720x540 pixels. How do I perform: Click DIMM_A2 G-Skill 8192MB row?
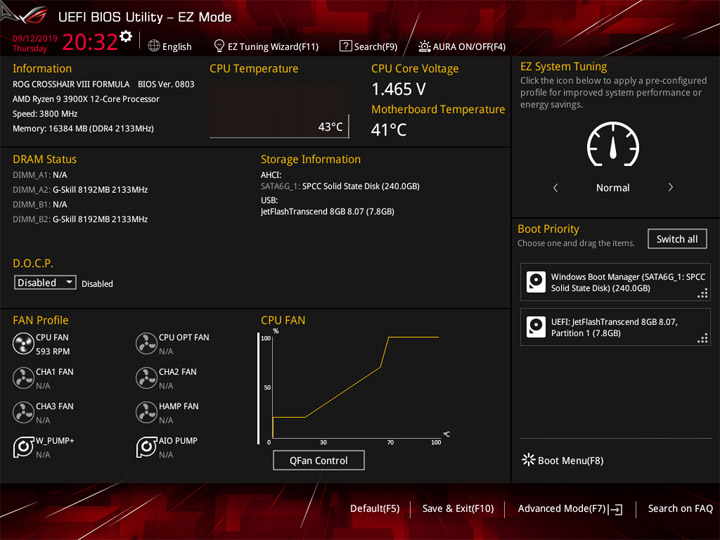pos(80,190)
